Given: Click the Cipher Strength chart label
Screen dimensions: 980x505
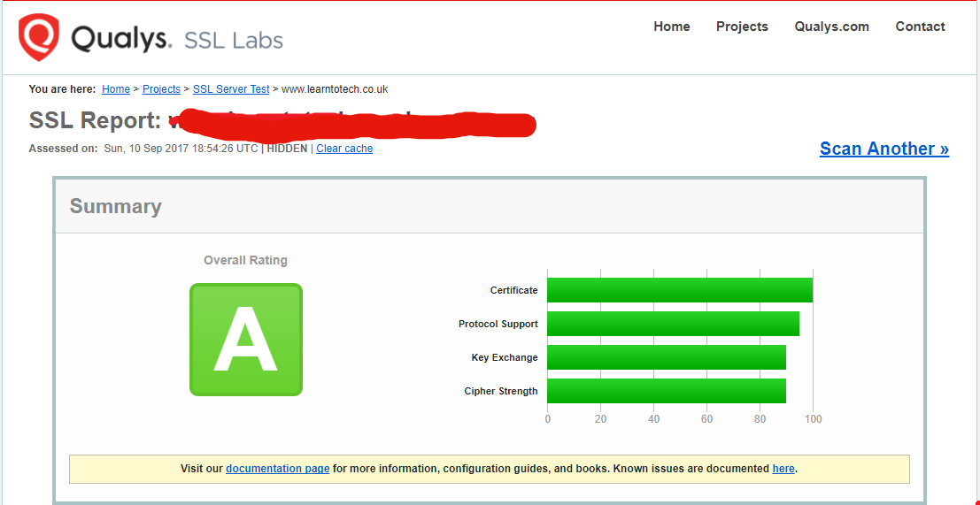Looking at the screenshot, I should (x=501, y=392).
